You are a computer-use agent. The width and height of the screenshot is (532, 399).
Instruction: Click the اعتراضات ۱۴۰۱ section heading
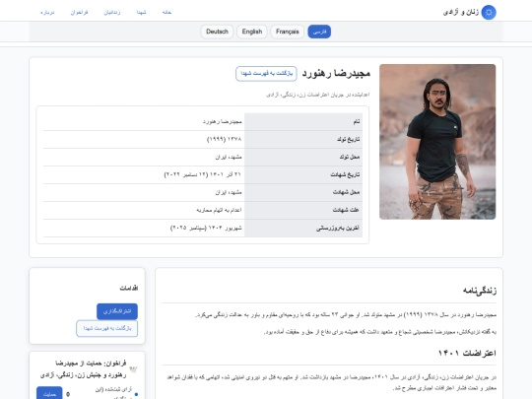(x=467, y=353)
